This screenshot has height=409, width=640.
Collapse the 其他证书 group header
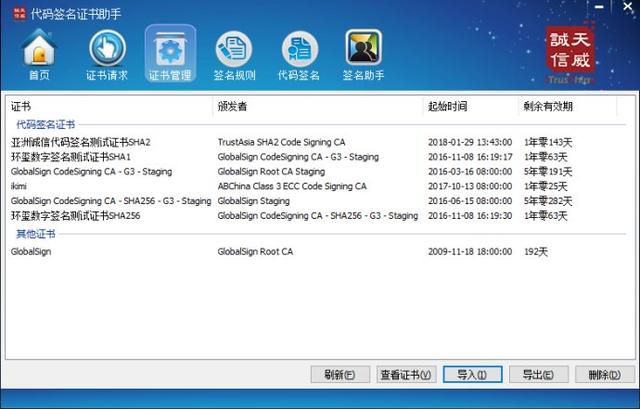coord(36,234)
